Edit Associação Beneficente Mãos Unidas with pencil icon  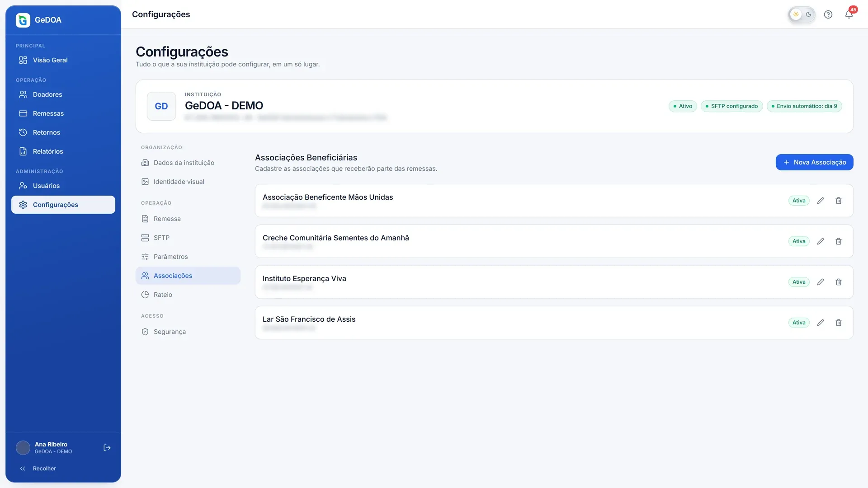(821, 201)
